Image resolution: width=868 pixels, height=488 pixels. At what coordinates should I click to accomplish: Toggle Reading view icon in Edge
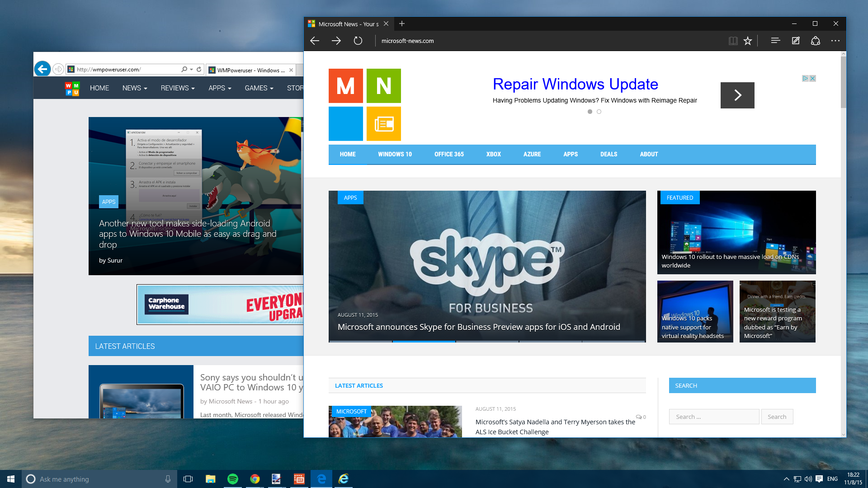[733, 41]
